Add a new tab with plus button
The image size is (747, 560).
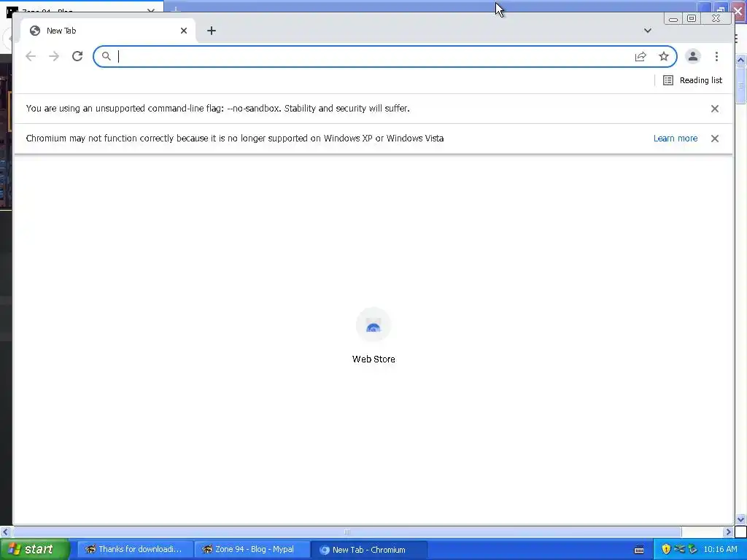(212, 31)
